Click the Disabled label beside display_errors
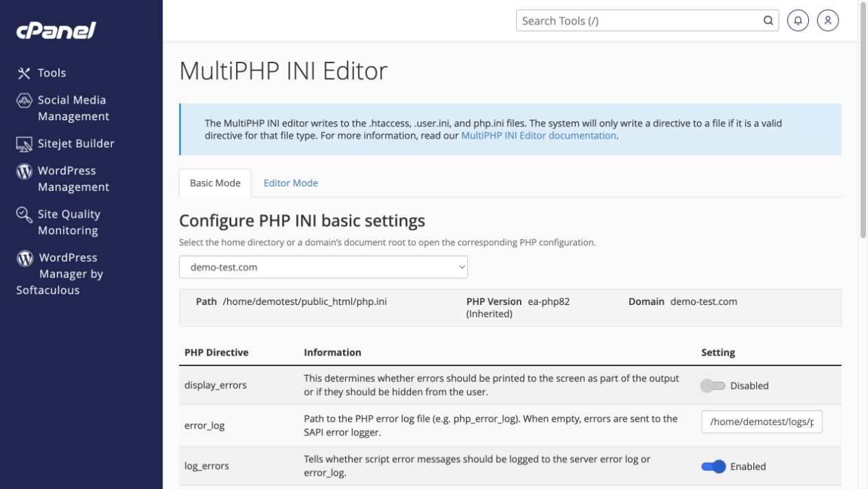The height and width of the screenshot is (489, 868). (749, 386)
